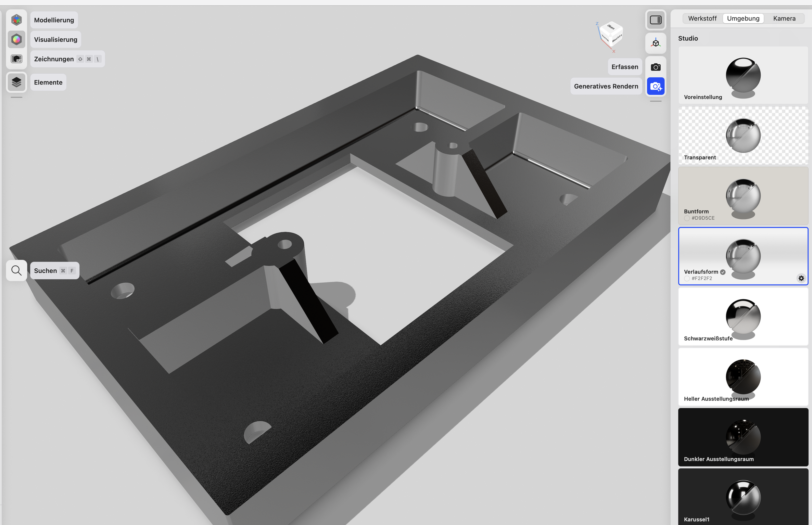Click the Visualisierung color sphere icon
Screen dimensions: 812x525
[16, 39]
